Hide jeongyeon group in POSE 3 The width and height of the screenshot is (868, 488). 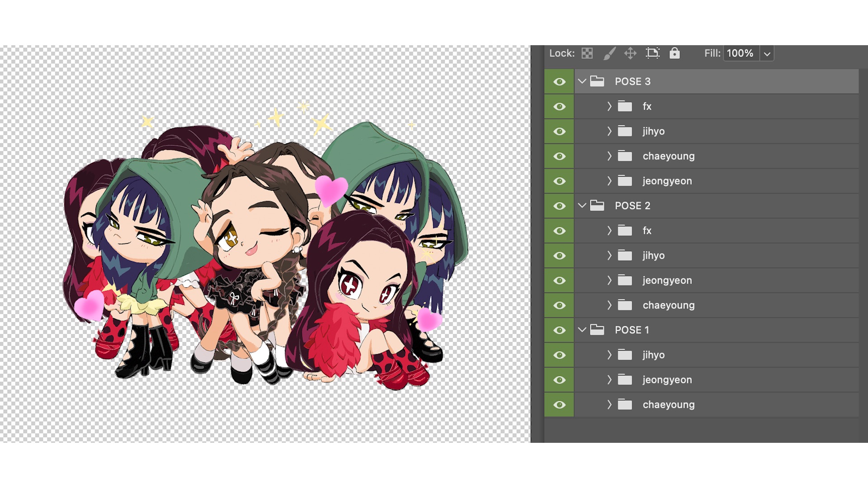coord(559,181)
